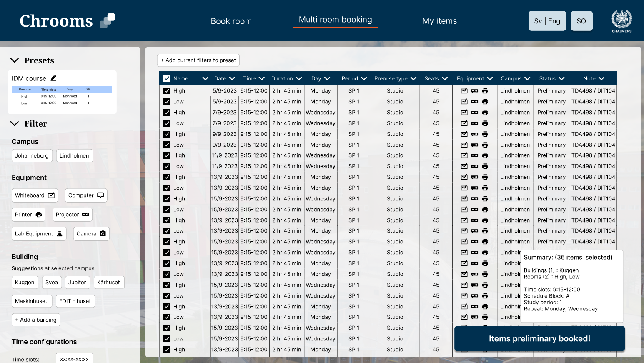Click the Chalmers university logo
The height and width of the screenshot is (363, 644).
click(x=621, y=21)
